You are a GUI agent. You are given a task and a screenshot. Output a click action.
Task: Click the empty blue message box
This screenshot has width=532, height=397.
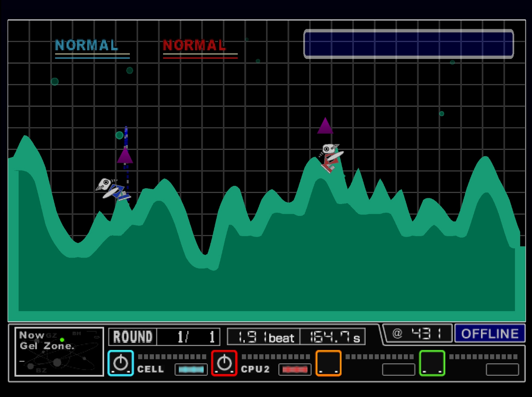408,44
